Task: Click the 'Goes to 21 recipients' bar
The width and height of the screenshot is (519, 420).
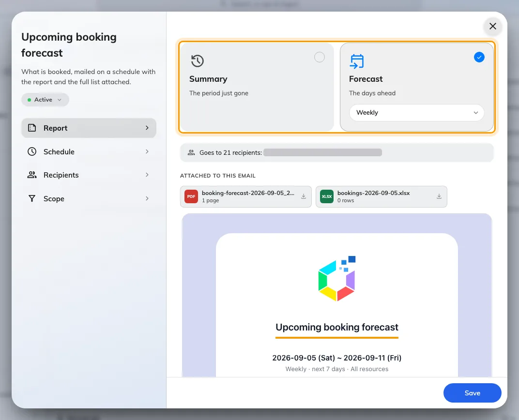Action: coord(336,152)
